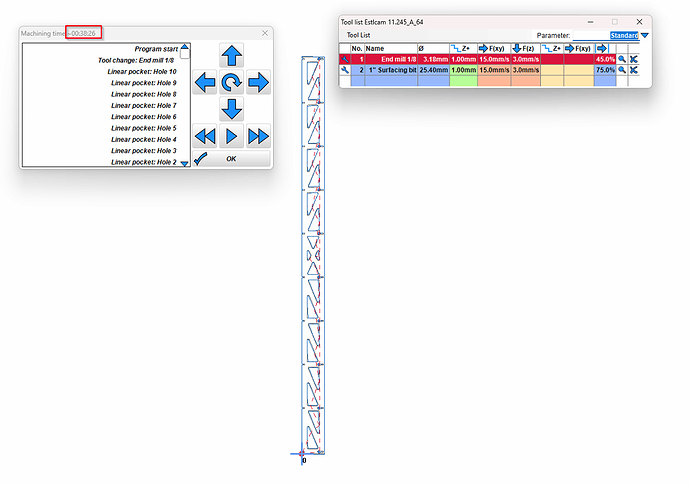Click the first Z+ depth column header
This screenshot has height=485, width=690.
click(463, 48)
